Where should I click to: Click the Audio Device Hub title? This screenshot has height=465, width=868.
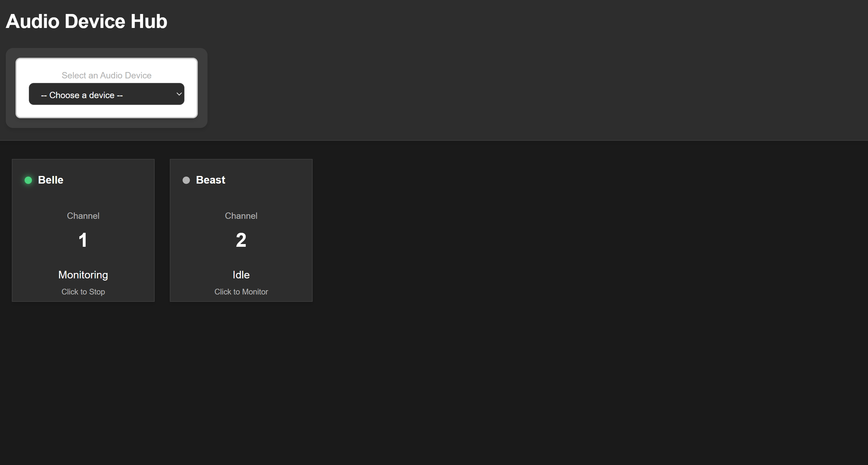pyautogui.click(x=86, y=21)
